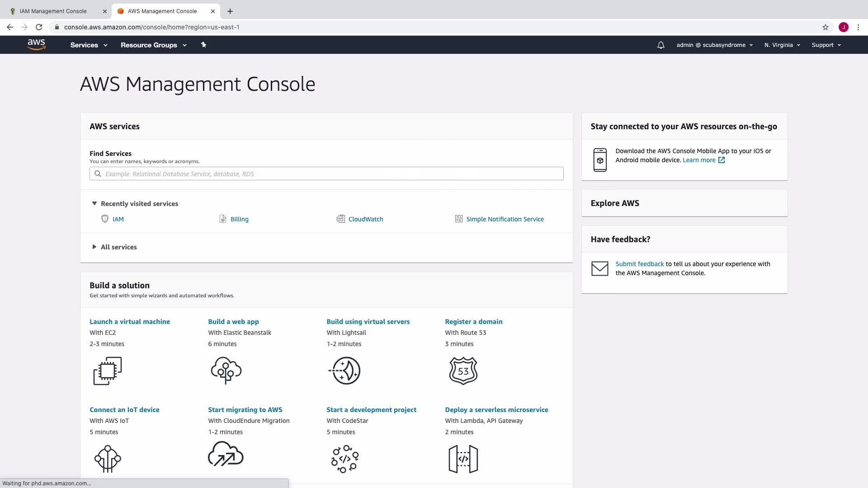The width and height of the screenshot is (868, 488).
Task: Click the Route 53 shield icon
Action: (463, 371)
